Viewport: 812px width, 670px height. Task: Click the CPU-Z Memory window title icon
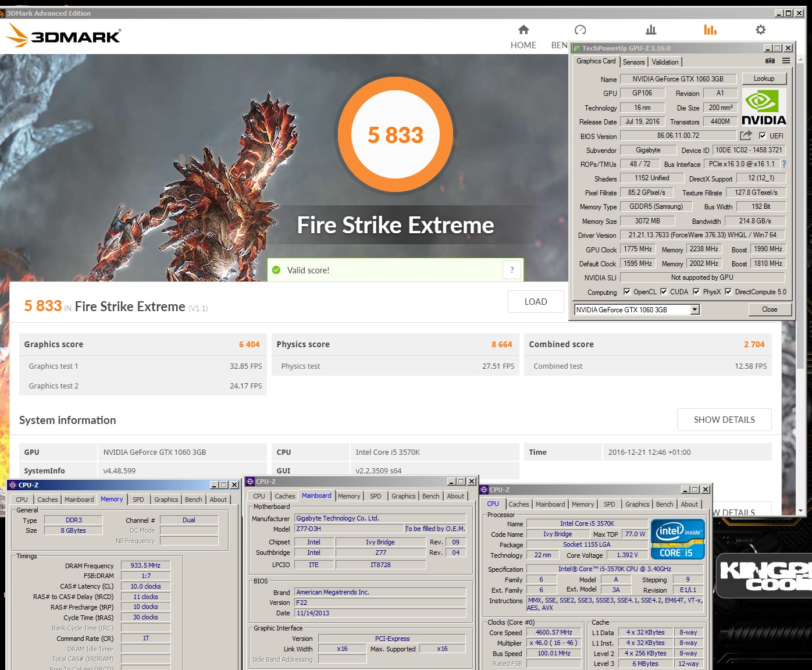coord(12,484)
